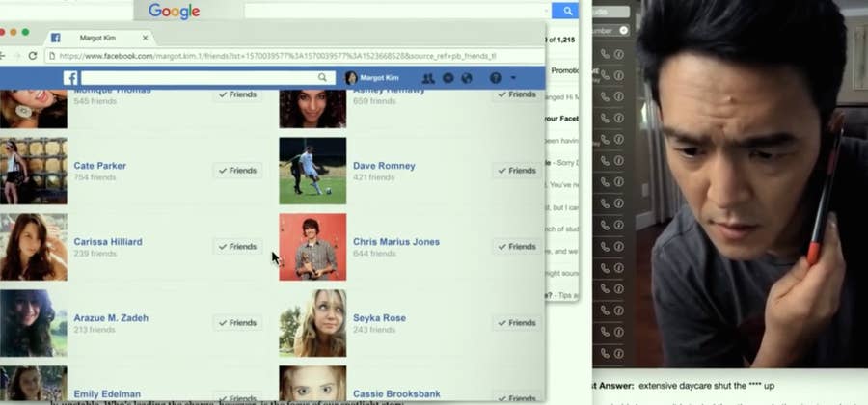Click Cate Parker's profile photo
The height and width of the screenshot is (405, 868).
33,171
